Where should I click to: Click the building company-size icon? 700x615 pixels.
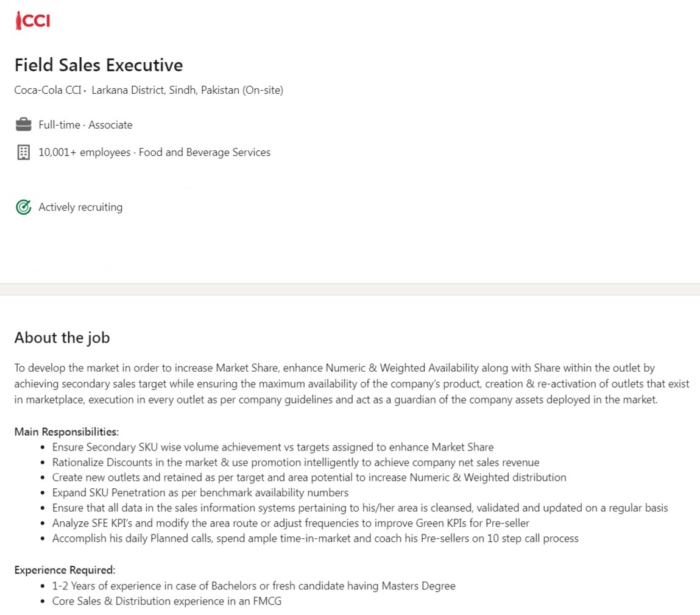(x=23, y=152)
